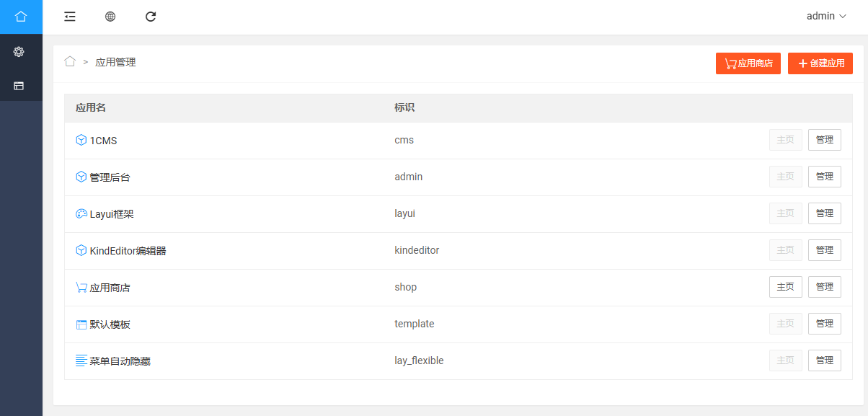Click the Layui框架 palette icon
The height and width of the screenshot is (416, 868).
point(81,213)
